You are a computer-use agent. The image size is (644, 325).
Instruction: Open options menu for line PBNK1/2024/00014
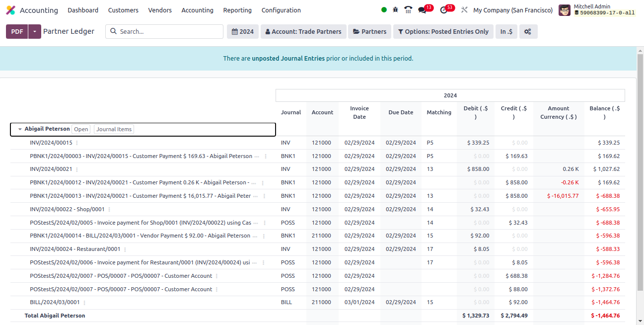click(x=264, y=236)
